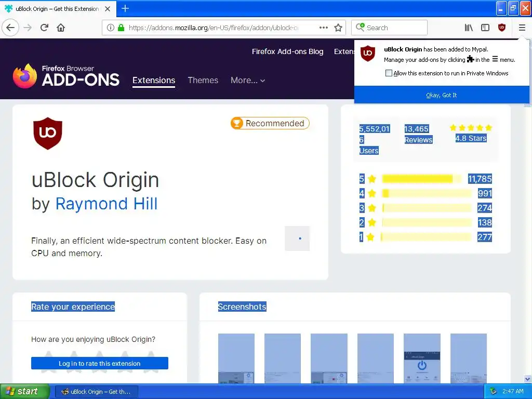Open the hamburger application menu
This screenshot has width=532, height=399.
tap(522, 28)
